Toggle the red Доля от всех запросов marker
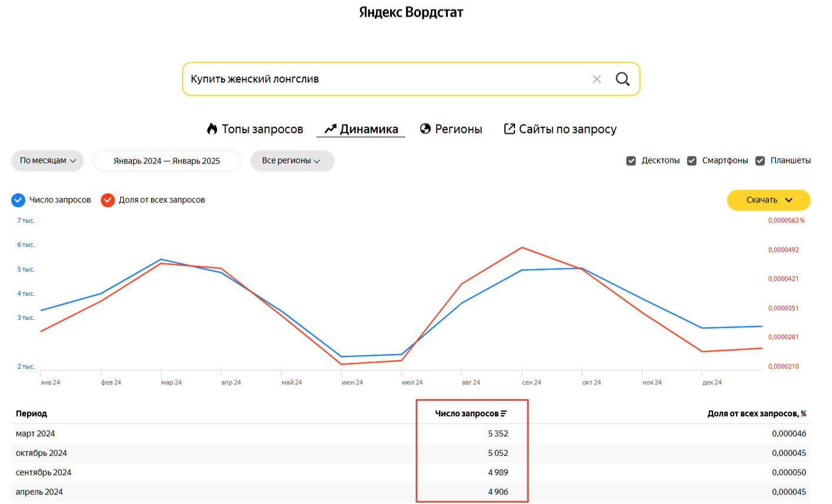 [x=108, y=200]
